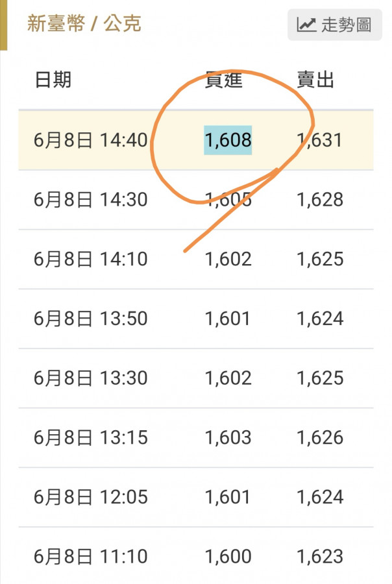Select the 6月8日 12:05 row date
This screenshot has width=392, height=584.
[91, 498]
